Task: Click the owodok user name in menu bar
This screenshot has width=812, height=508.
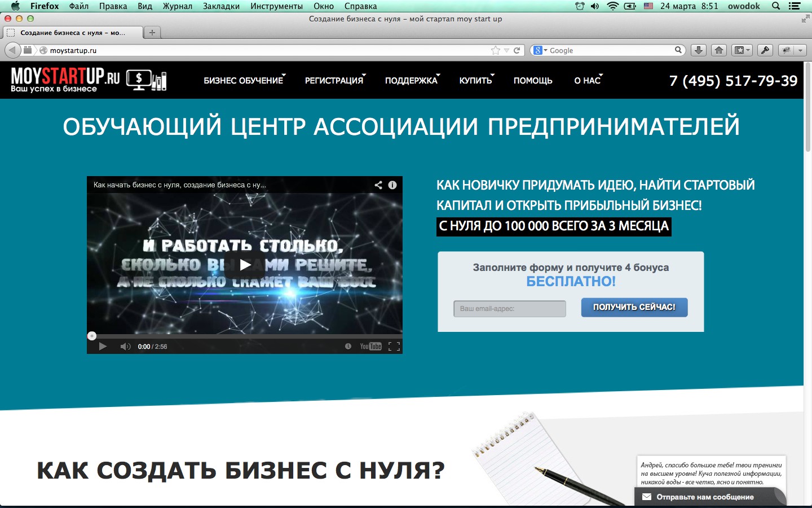Action: [x=744, y=6]
